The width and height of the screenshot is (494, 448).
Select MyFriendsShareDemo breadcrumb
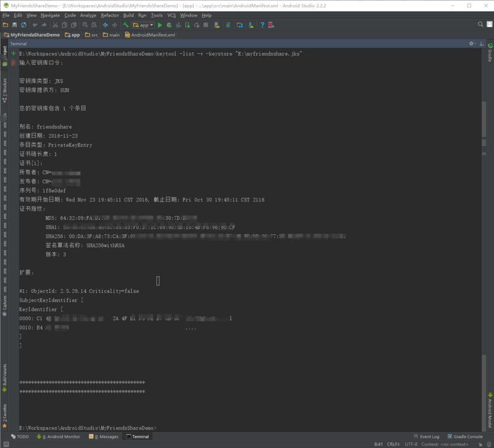coord(32,35)
